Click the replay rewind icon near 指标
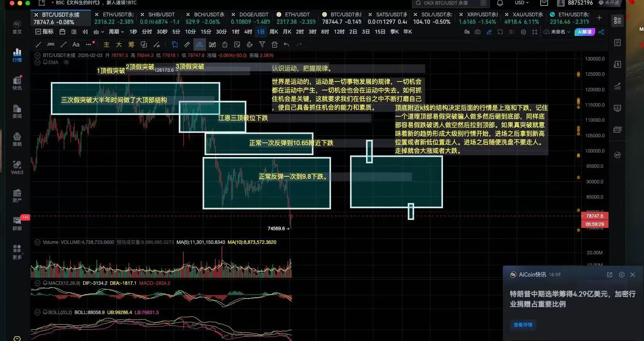Viewport: 644px width, 341px height. click(x=85, y=32)
